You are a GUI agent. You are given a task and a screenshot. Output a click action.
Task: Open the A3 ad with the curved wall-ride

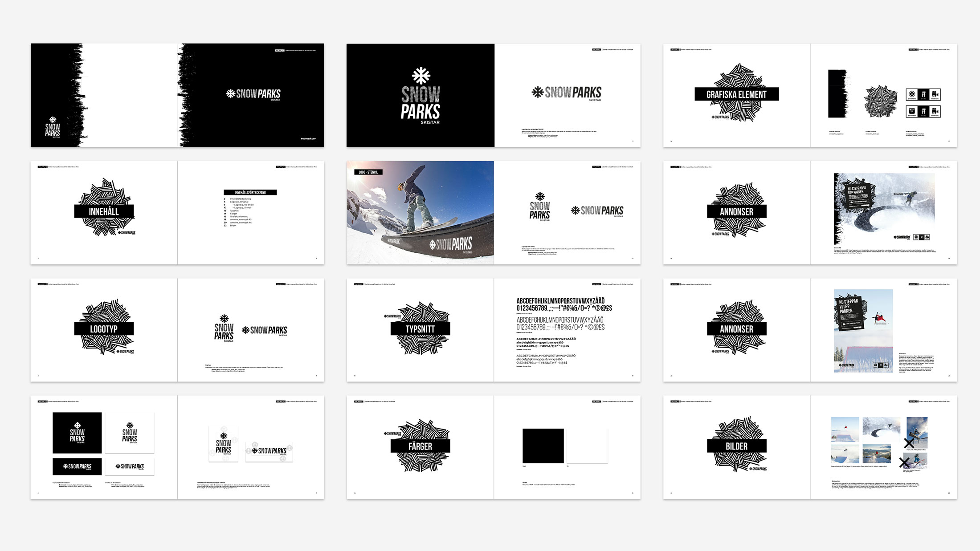(x=884, y=209)
